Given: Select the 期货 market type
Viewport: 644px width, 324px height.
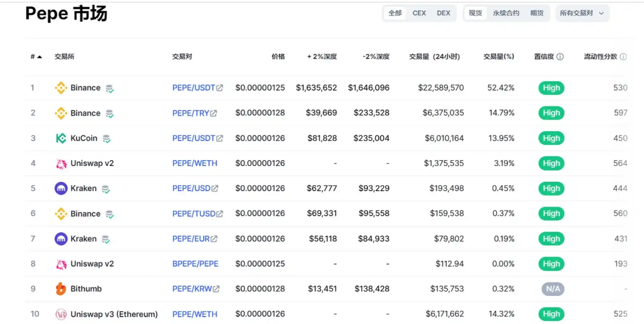Looking at the screenshot, I should [x=537, y=13].
